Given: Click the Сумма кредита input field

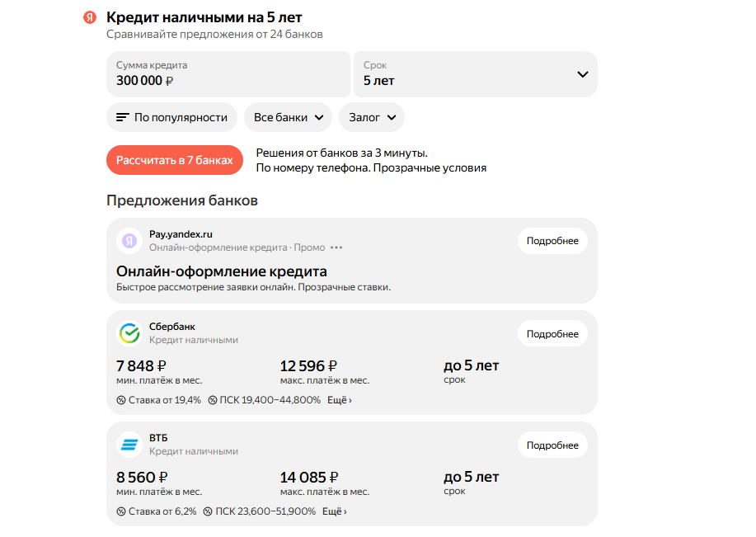Looking at the screenshot, I should coord(228,74).
